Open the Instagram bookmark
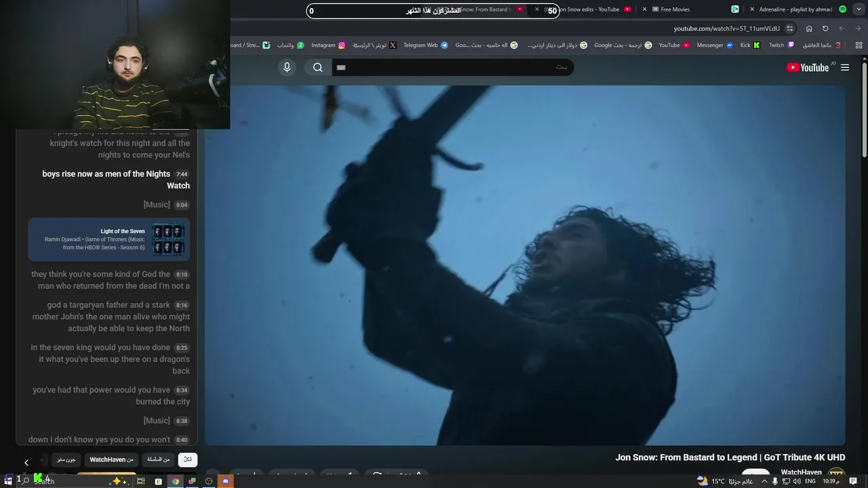This screenshot has width=868, height=488. 328,45
